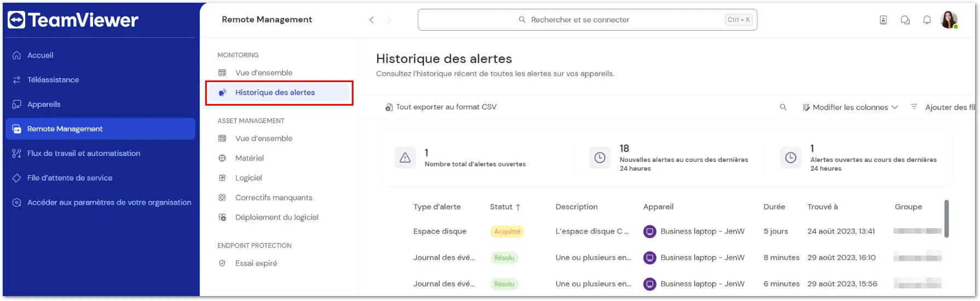Click the Appareils devices icon
Screen dimensions: 980x301
coord(16,105)
